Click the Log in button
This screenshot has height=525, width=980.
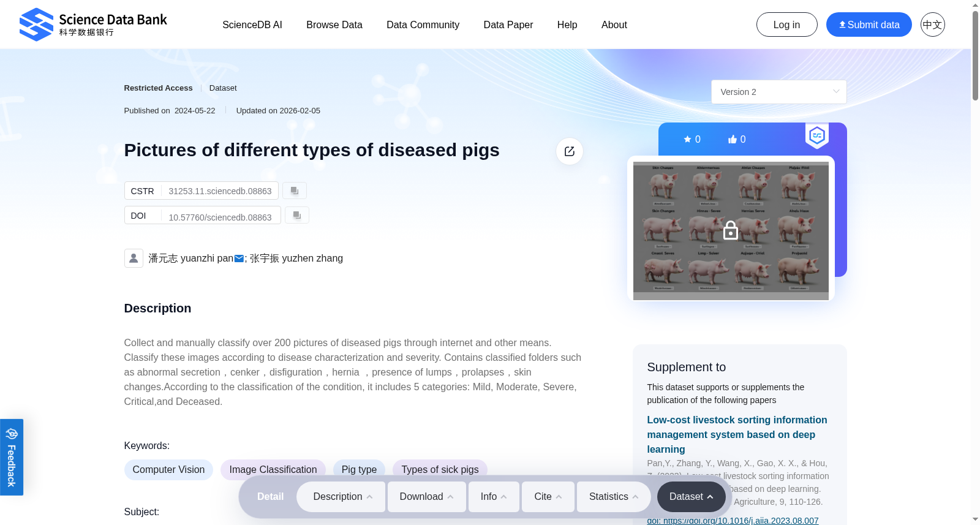click(787, 25)
